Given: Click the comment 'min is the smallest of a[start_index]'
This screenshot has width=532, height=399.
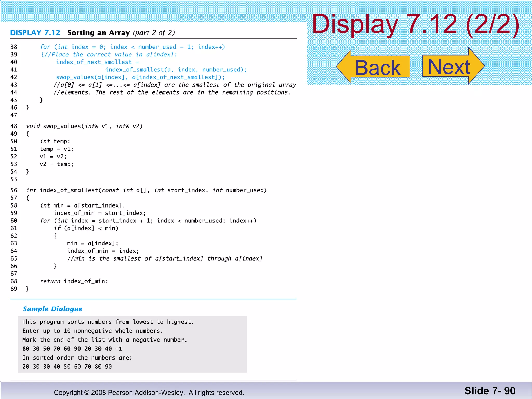Looking at the screenshot, I should [165, 259].
